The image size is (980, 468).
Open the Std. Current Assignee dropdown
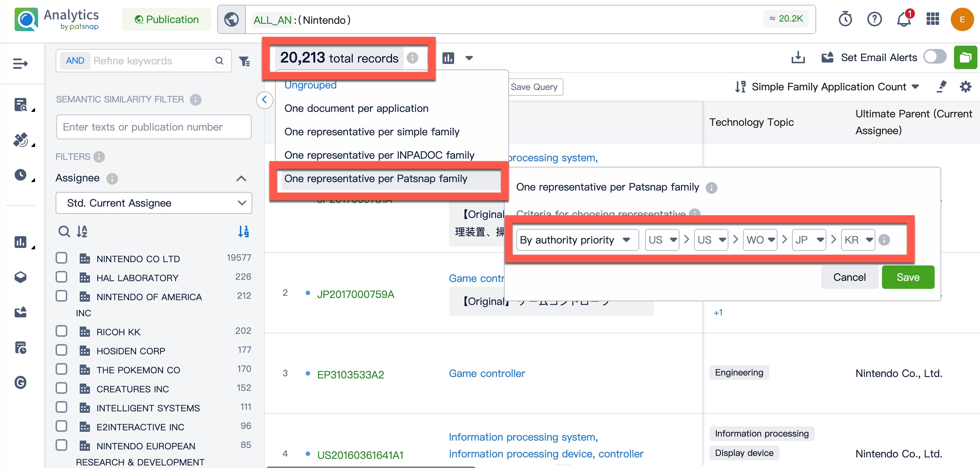(154, 203)
